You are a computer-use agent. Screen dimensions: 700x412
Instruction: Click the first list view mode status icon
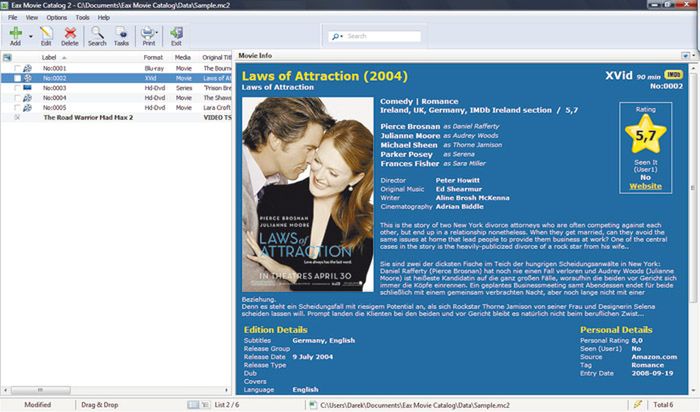click(193, 405)
